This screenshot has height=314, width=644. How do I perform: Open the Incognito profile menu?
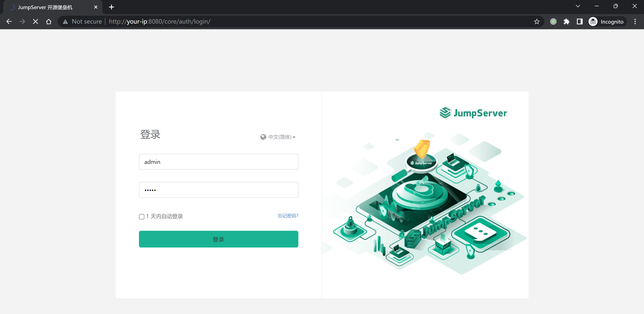click(607, 21)
